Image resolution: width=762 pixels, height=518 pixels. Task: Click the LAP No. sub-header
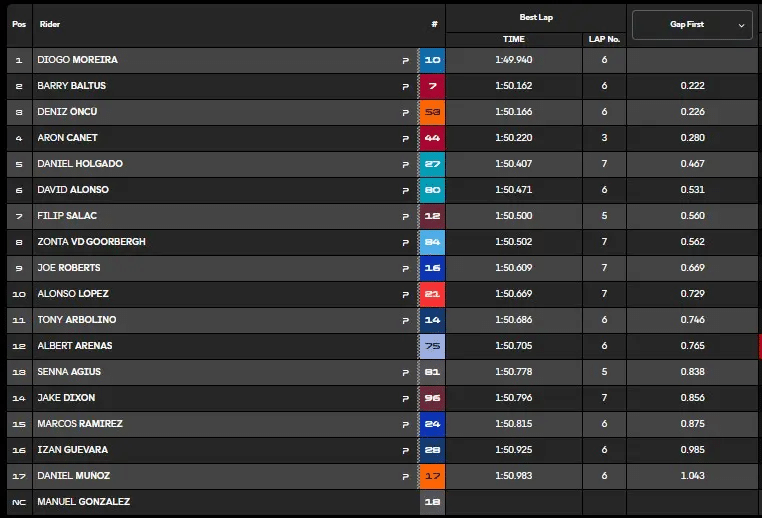(x=604, y=39)
